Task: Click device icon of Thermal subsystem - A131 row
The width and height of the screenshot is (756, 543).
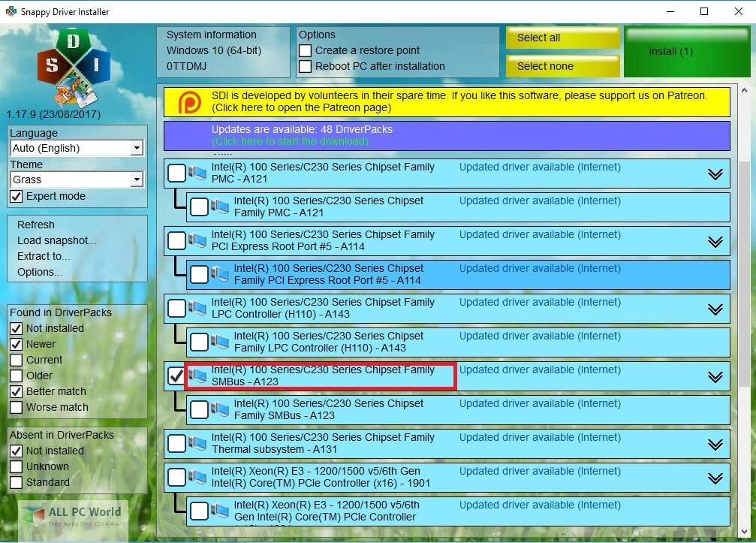Action: pos(197,442)
